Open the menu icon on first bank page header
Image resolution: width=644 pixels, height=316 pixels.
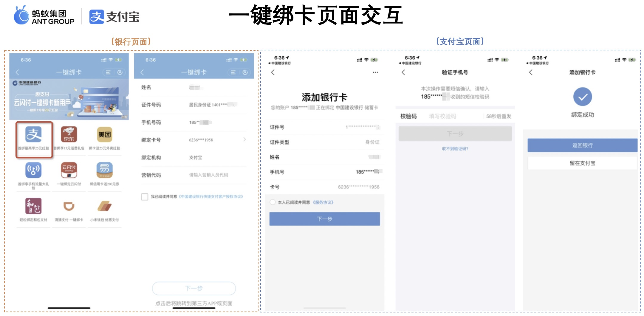click(x=108, y=72)
